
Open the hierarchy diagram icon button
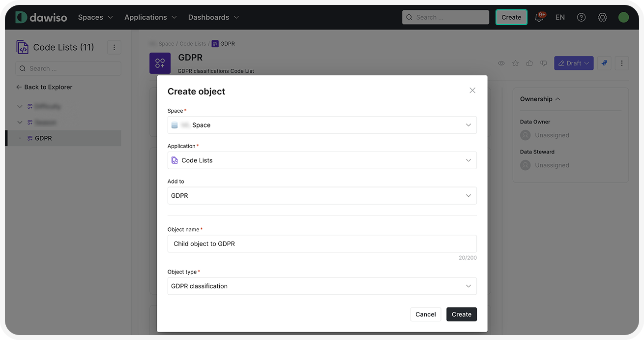pyautogui.click(x=604, y=63)
